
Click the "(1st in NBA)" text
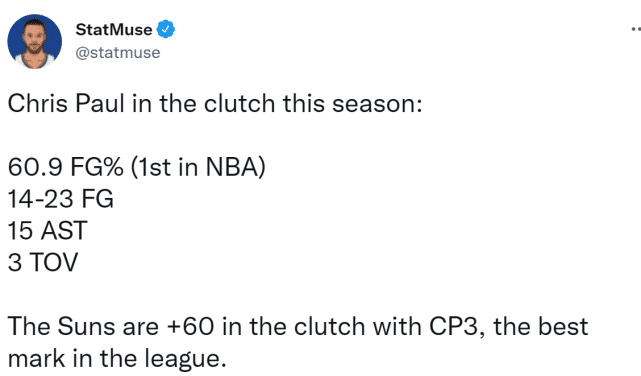198,167
